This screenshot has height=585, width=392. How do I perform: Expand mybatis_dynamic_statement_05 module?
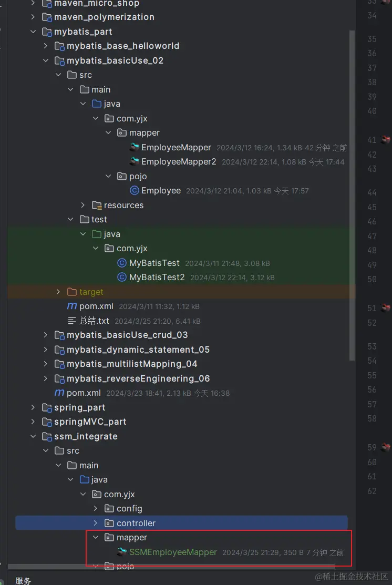pyautogui.click(x=46, y=350)
